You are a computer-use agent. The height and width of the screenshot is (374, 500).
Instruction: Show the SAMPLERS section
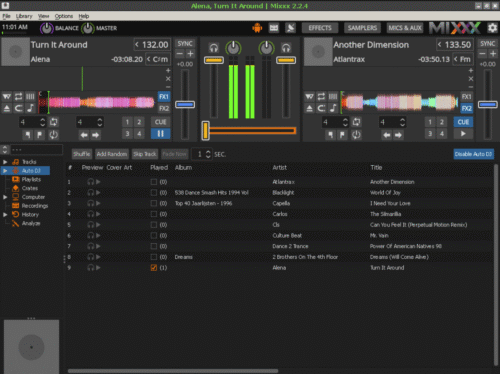point(362,28)
